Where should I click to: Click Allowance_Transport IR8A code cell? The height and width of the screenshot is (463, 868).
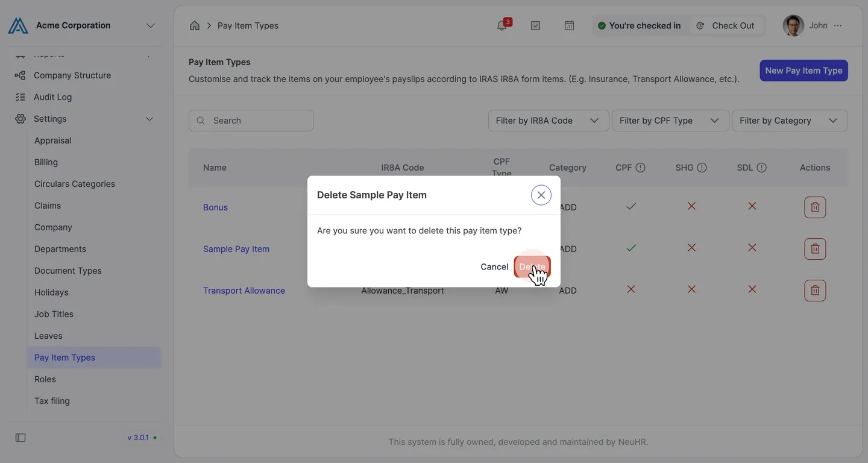[x=403, y=291]
